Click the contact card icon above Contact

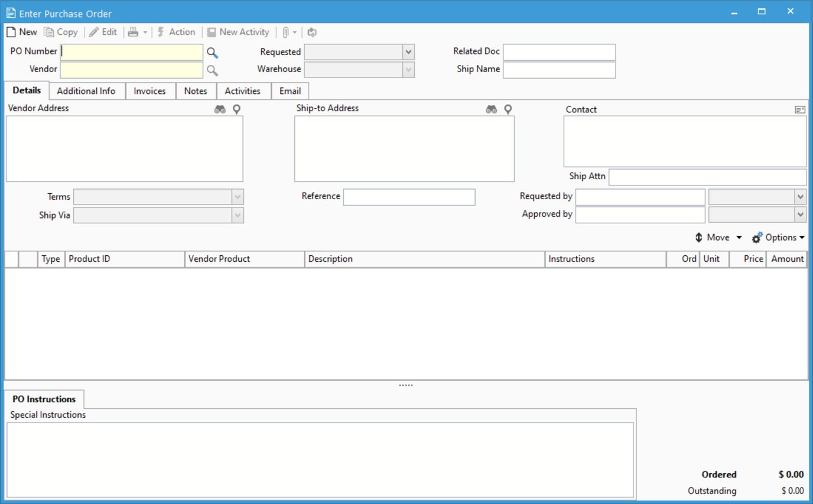[800, 109]
